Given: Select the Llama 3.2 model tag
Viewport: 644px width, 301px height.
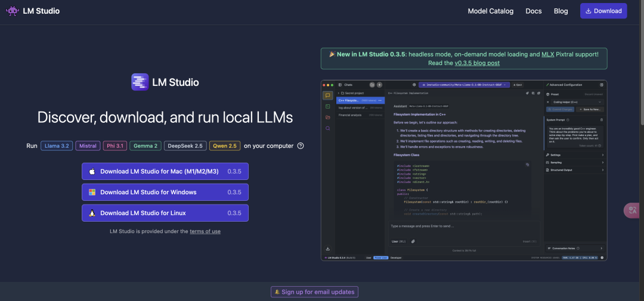Looking at the screenshot, I should [57, 146].
